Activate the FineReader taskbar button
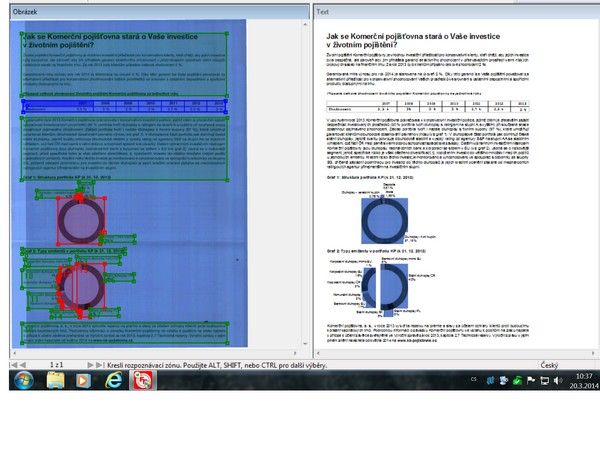 point(143,380)
